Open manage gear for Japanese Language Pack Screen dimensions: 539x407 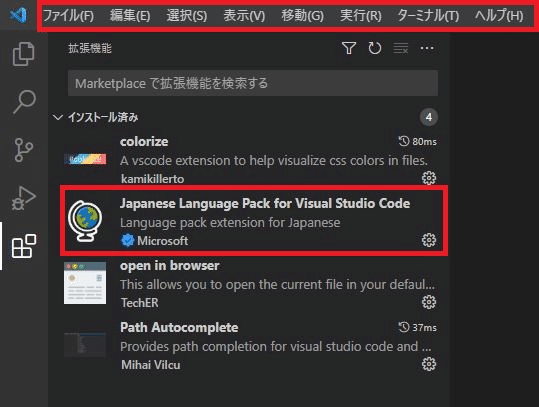[429, 240]
